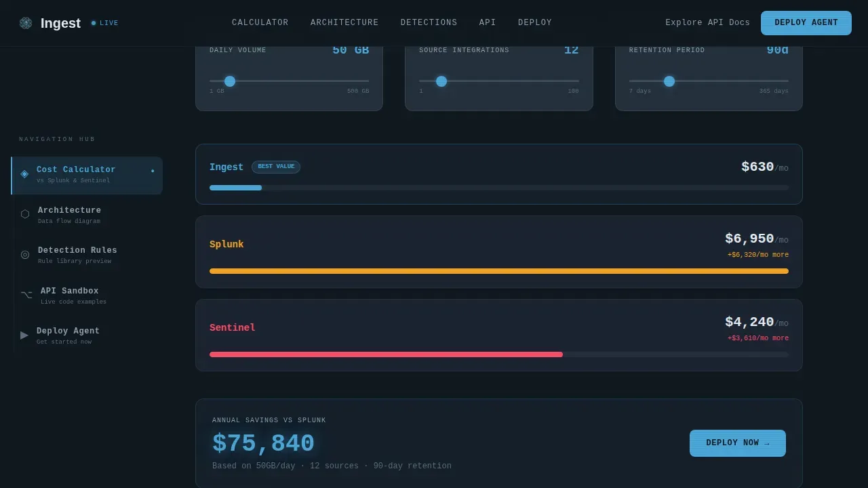Select Deploy in the top navigation
This screenshot has width=868, height=488.
(535, 22)
